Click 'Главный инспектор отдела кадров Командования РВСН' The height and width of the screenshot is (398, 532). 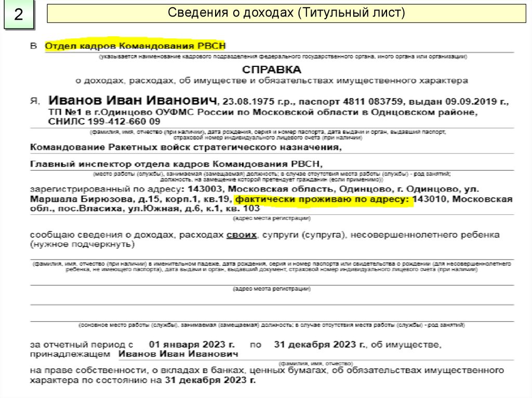176,164
